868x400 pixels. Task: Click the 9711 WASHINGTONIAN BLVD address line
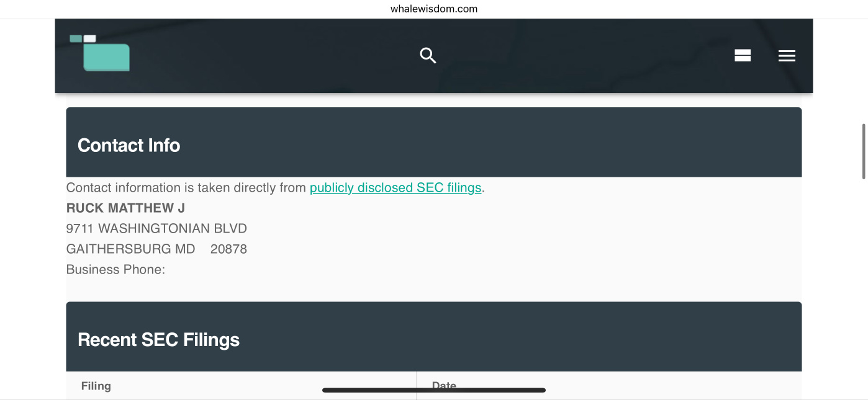pyautogui.click(x=156, y=228)
